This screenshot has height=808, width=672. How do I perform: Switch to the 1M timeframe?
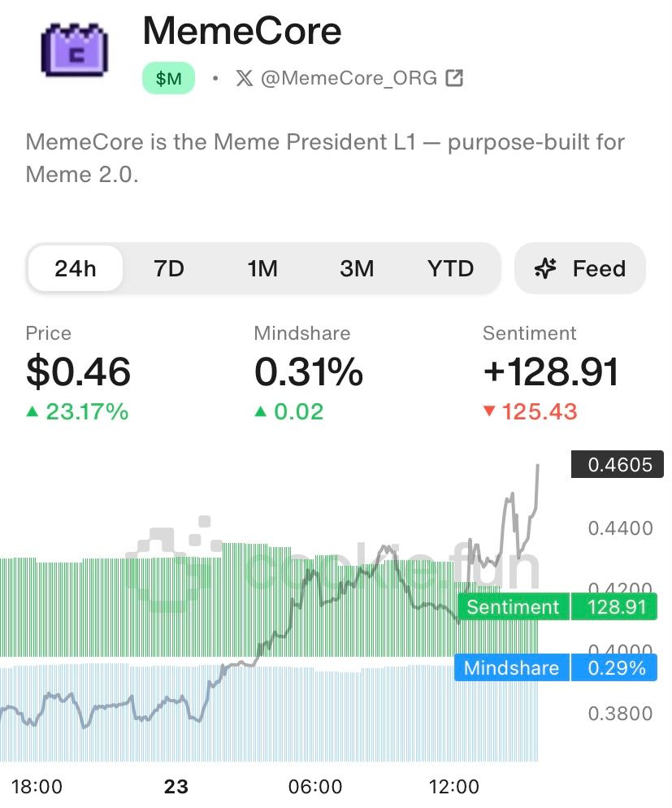pyautogui.click(x=262, y=268)
